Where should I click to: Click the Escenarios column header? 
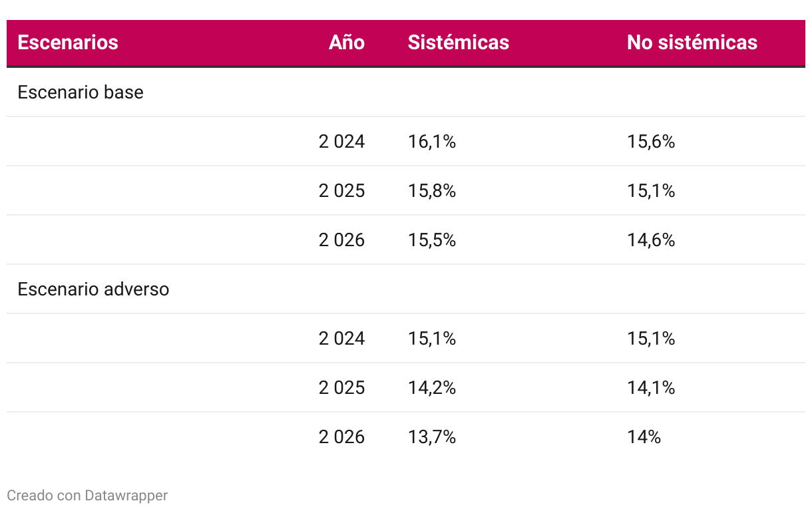click(68, 43)
